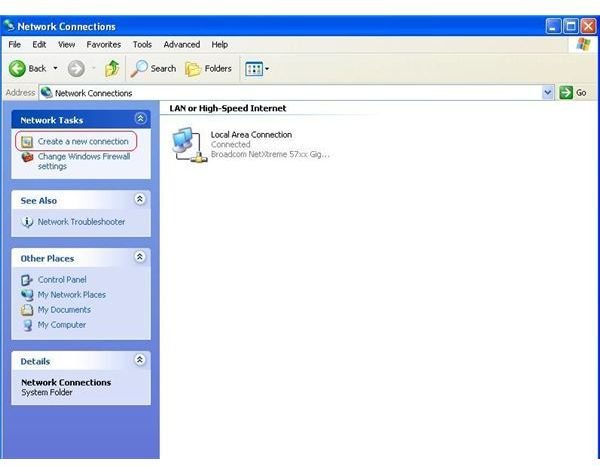Click the Control Panel icon

[27, 280]
